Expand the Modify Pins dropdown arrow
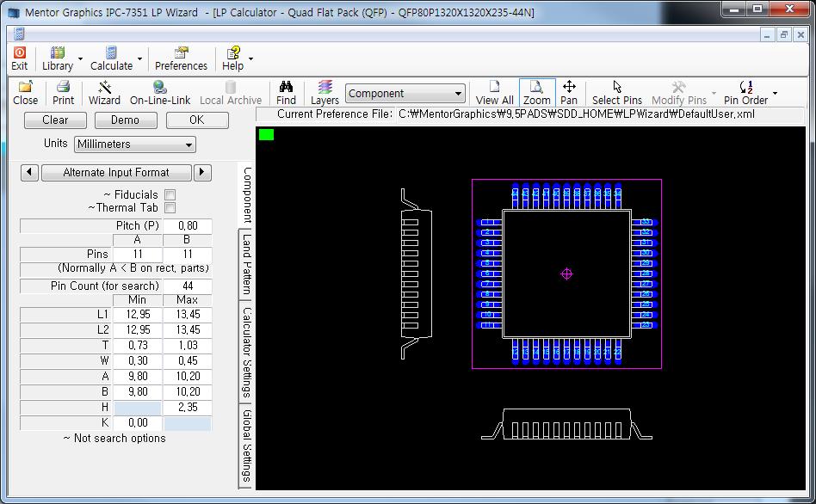This screenshot has height=504, width=816. click(714, 93)
